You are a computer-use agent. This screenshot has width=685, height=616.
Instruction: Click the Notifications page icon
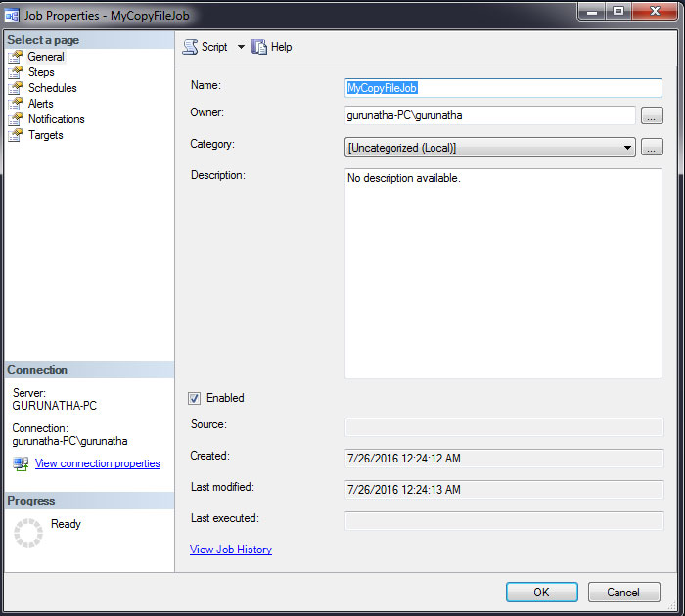pos(16,119)
